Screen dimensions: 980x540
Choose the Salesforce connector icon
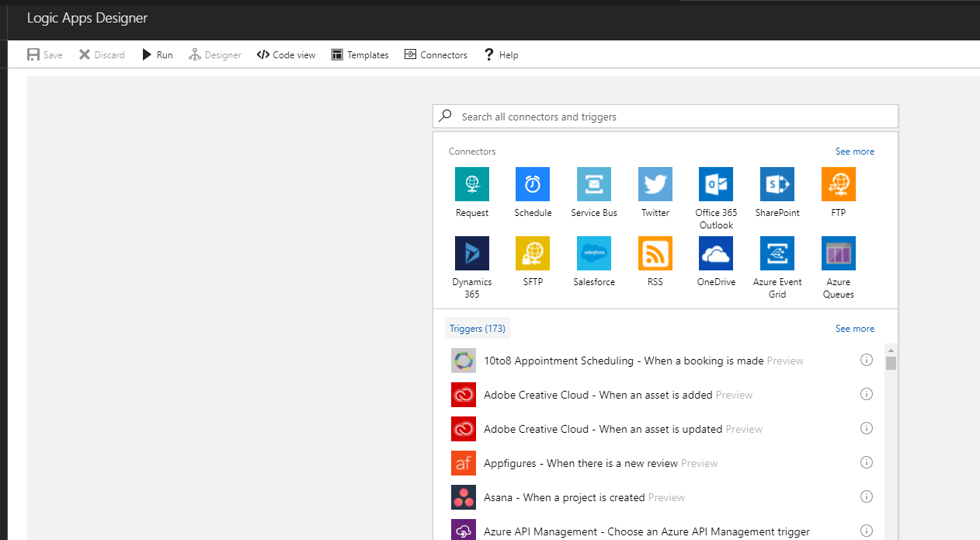point(594,253)
